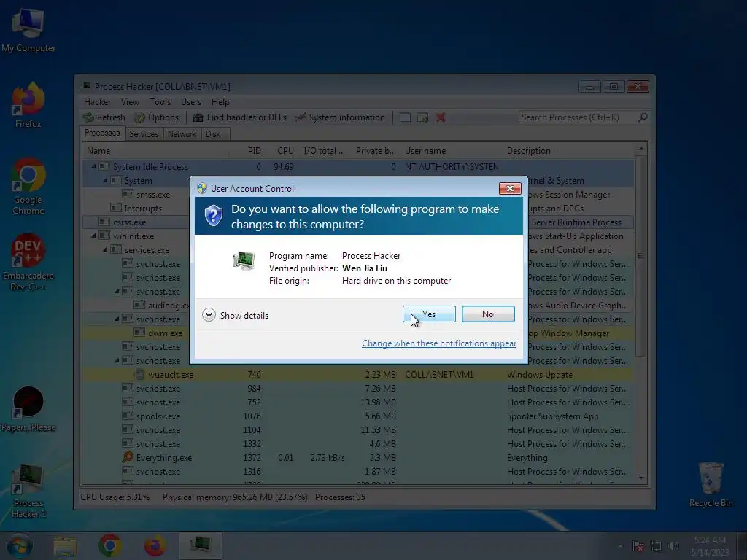Click CPU Usage in the status bar
Screen dimensions: 747x560
[x=115, y=497]
